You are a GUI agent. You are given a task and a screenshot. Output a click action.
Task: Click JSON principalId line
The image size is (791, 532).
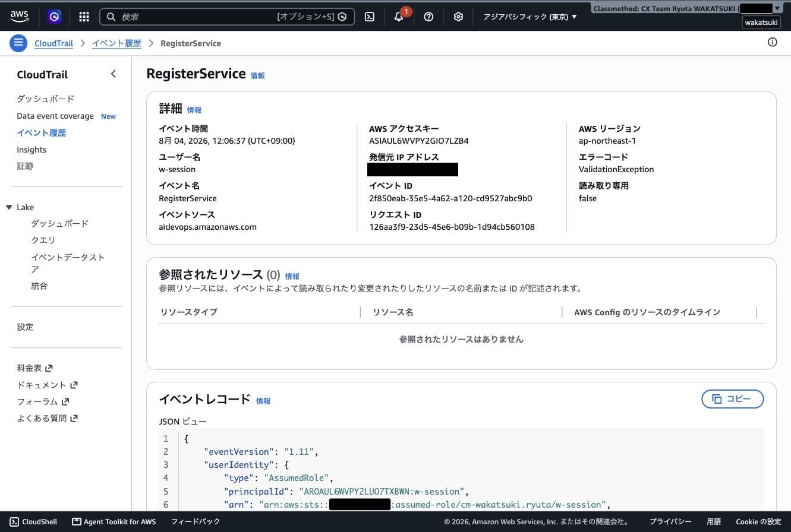click(x=346, y=492)
